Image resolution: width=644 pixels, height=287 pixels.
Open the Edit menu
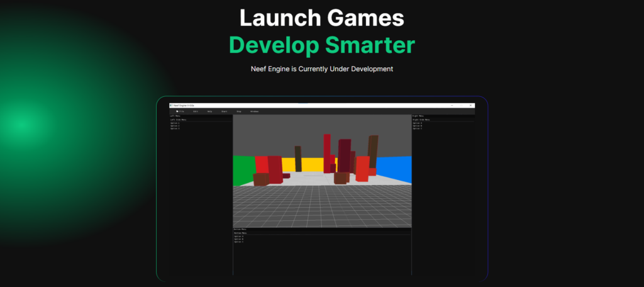click(196, 111)
